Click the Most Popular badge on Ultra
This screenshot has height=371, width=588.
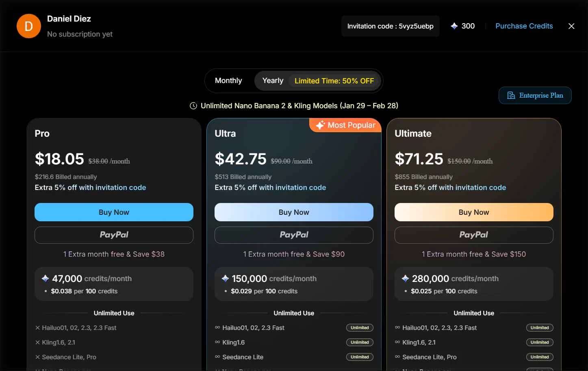click(345, 125)
